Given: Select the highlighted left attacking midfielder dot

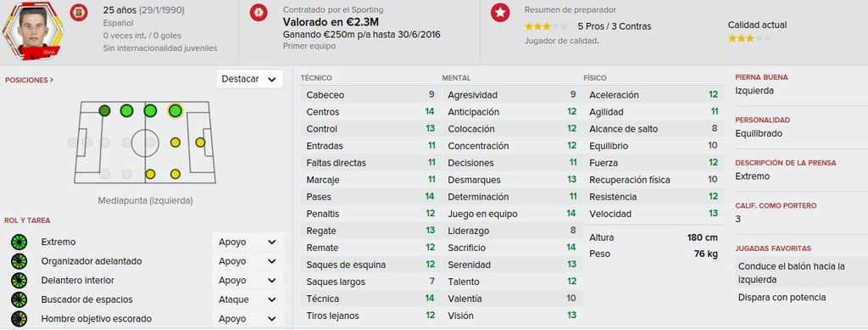Looking at the screenshot, I should click(175, 111).
